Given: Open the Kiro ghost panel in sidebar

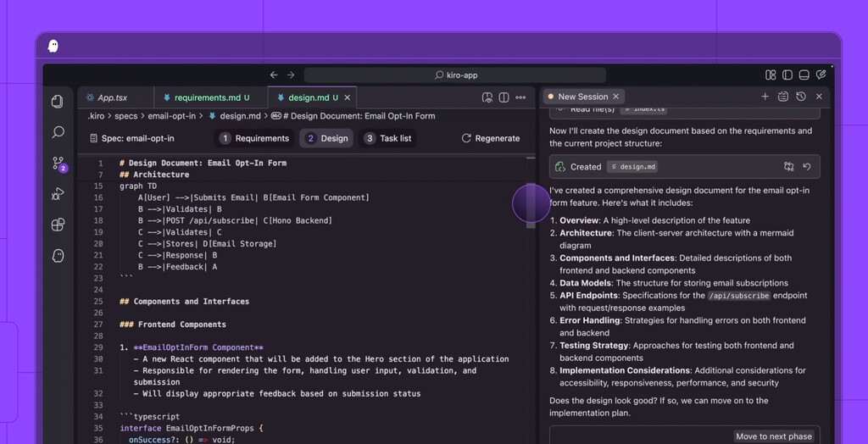Looking at the screenshot, I should tap(58, 256).
